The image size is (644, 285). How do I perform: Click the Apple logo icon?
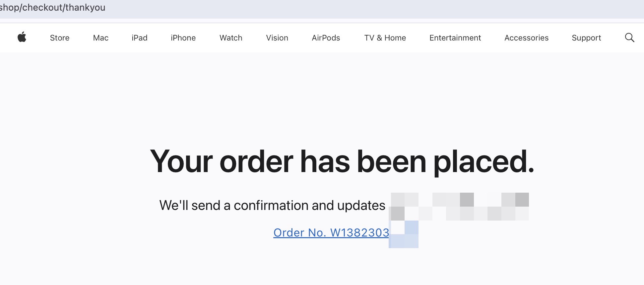(22, 37)
